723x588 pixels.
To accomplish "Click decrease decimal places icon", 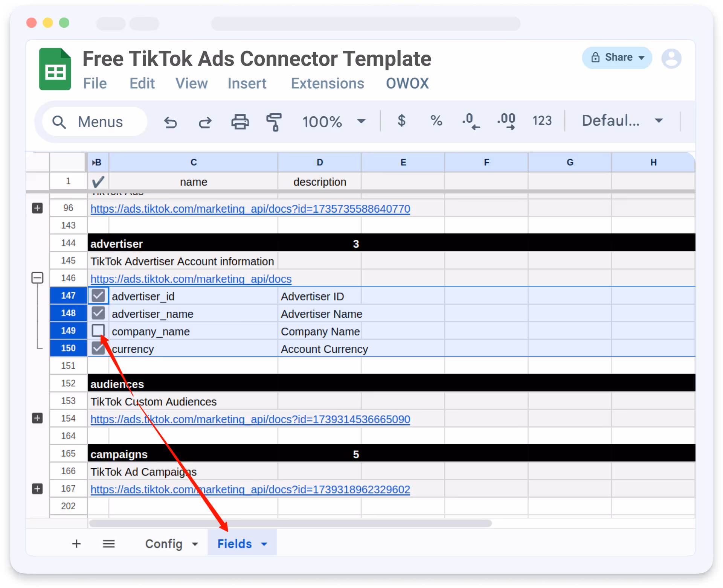I will (471, 121).
